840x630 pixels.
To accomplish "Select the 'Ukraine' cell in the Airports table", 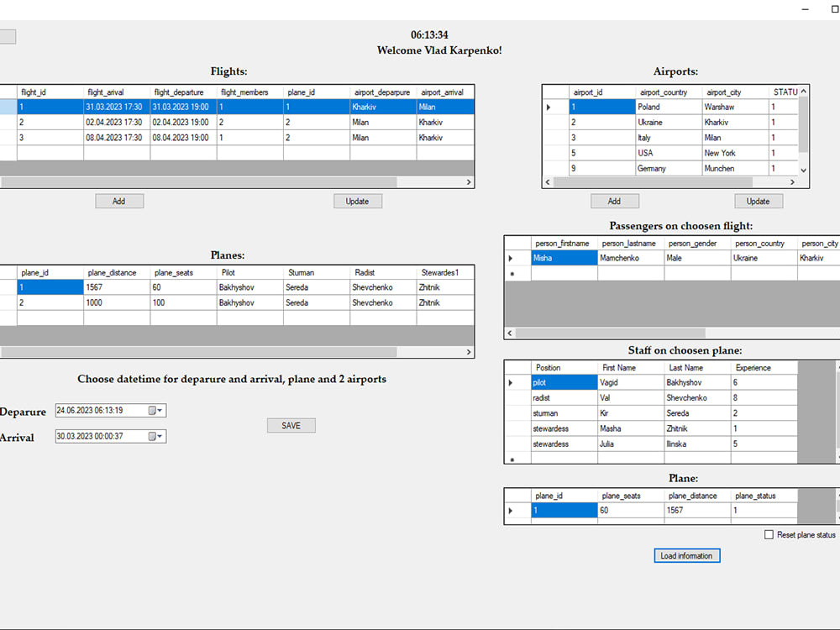I will (669, 122).
